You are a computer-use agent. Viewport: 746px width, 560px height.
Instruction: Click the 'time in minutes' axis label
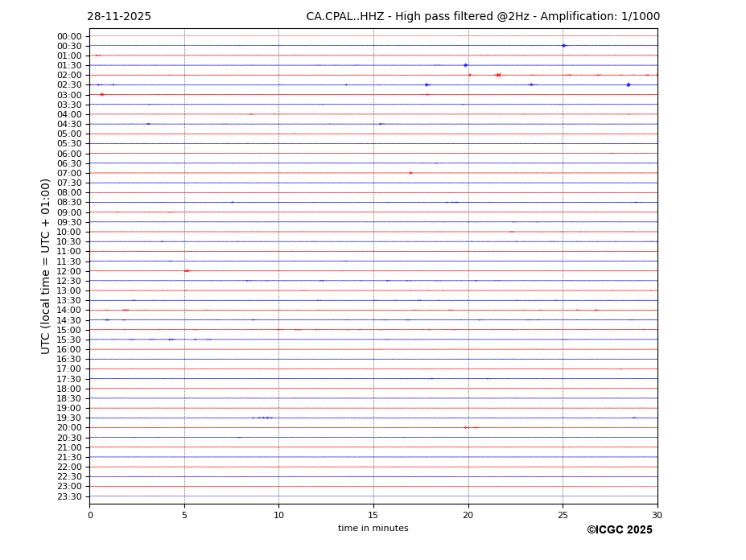tap(373, 529)
